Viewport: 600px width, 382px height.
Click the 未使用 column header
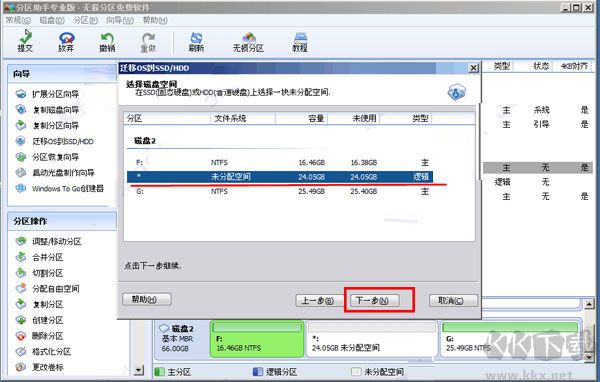[x=354, y=118]
